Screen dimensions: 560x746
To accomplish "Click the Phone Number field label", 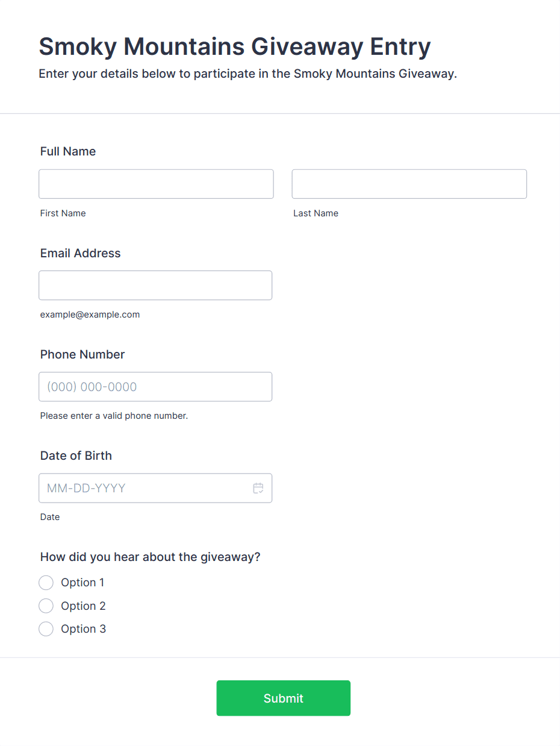I will [x=82, y=354].
